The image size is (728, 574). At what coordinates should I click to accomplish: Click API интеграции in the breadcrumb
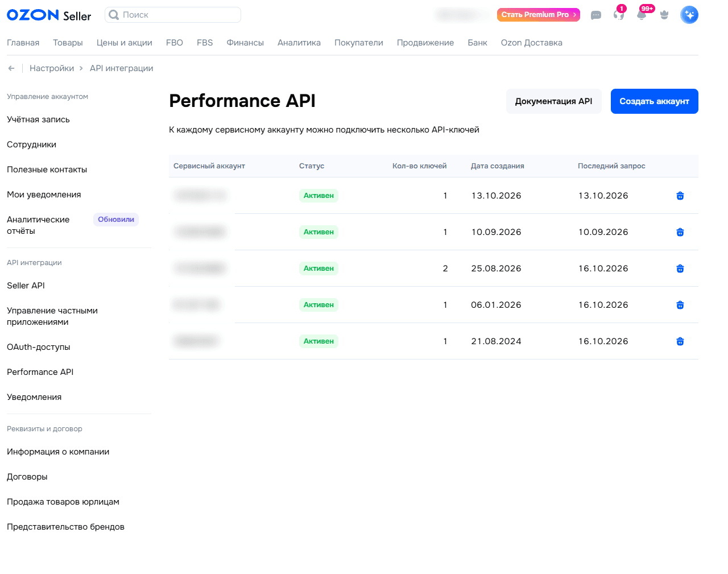tap(122, 68)
